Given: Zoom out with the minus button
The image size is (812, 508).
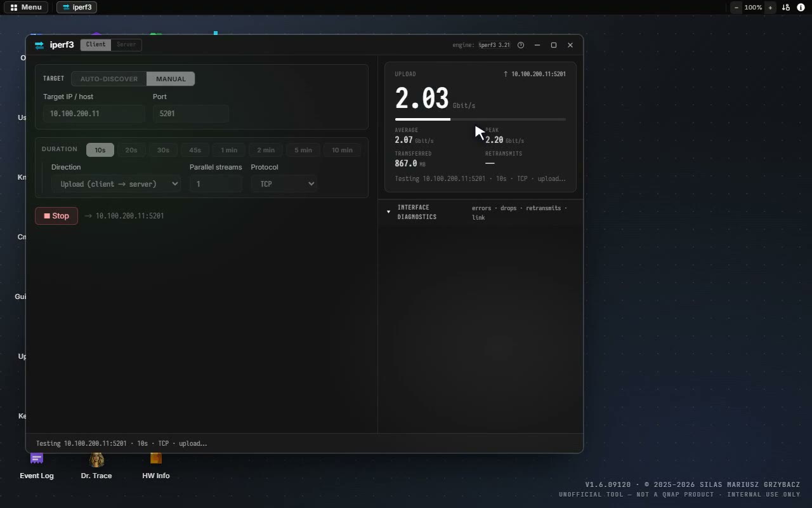Looking at the screenshot, I should (737, 8).
